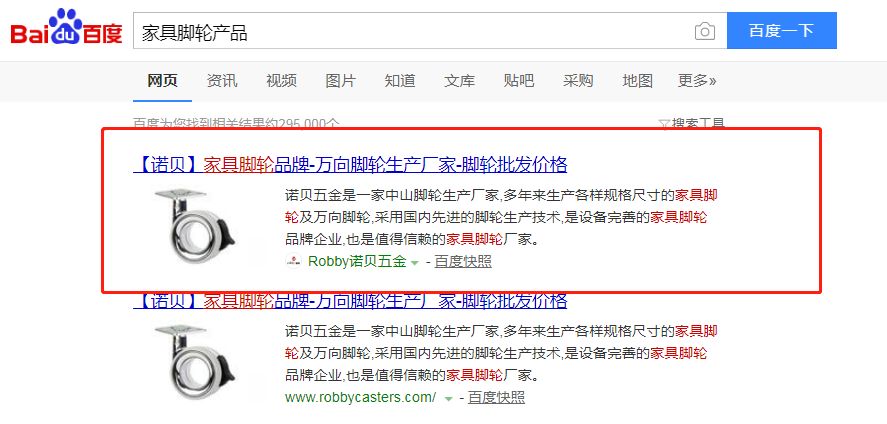Screen dimensions: 887x424
Task: Open the 文库 tab
Action: 459,81
